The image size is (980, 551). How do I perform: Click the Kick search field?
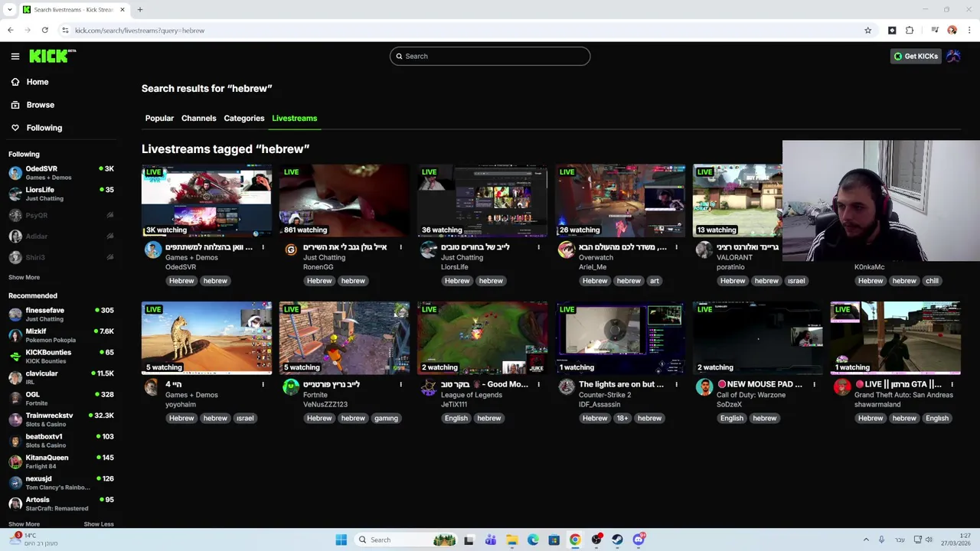490,56
